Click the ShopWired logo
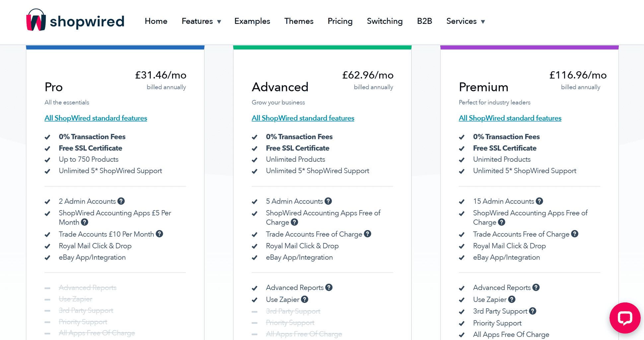The image size is (644, 340). click(75, 20)
